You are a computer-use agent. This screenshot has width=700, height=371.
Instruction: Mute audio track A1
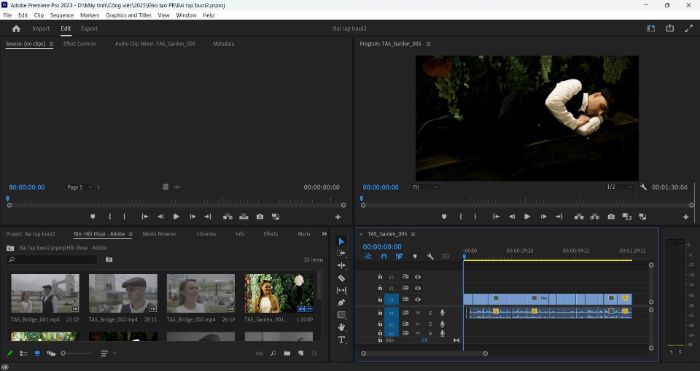[418, 313]
